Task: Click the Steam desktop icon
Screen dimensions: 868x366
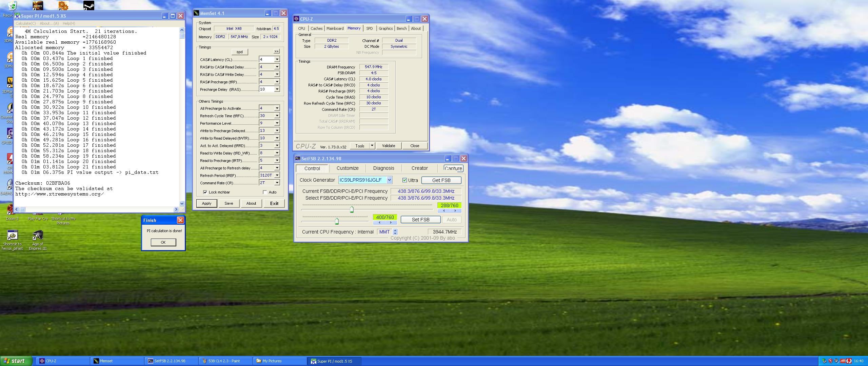Action: click(89, 5)
